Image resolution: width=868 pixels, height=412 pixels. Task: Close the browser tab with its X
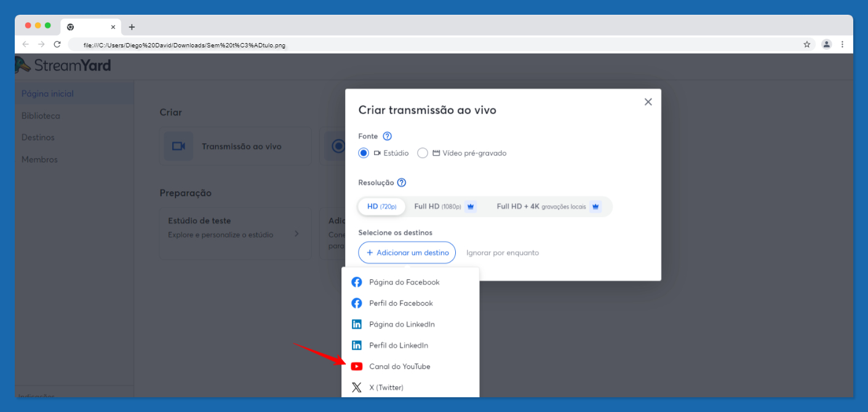113,27
